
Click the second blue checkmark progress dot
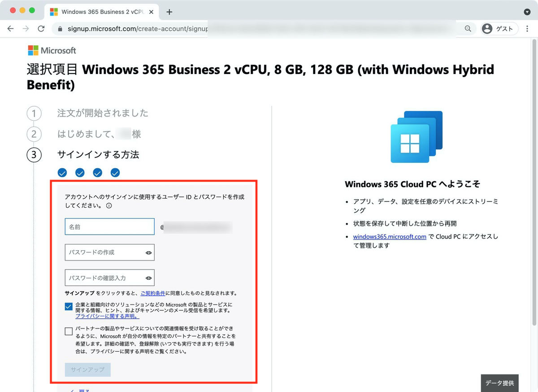point(80,173)
